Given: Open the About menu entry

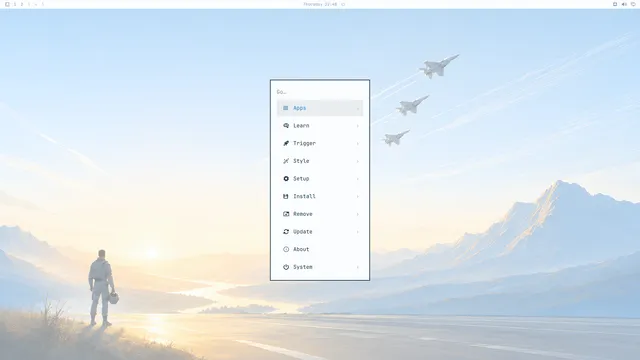Looking at the screenshot, I should tap(320, 249).
